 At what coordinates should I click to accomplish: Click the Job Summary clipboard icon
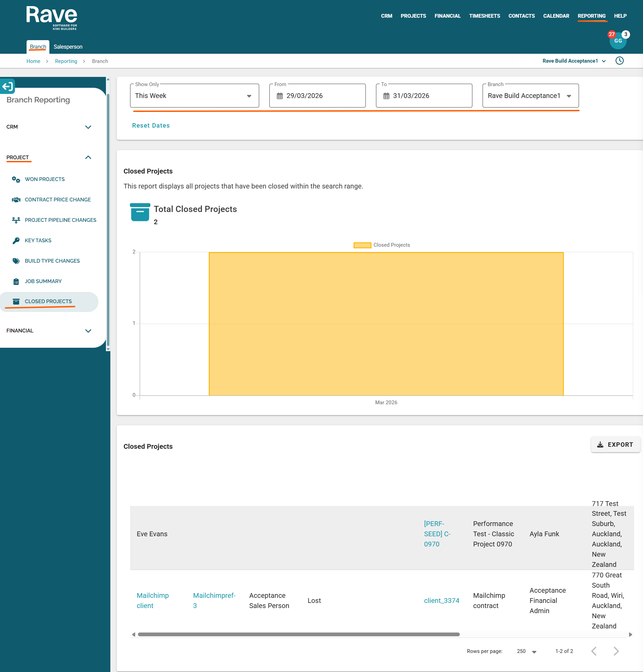(x=16, y=281)
